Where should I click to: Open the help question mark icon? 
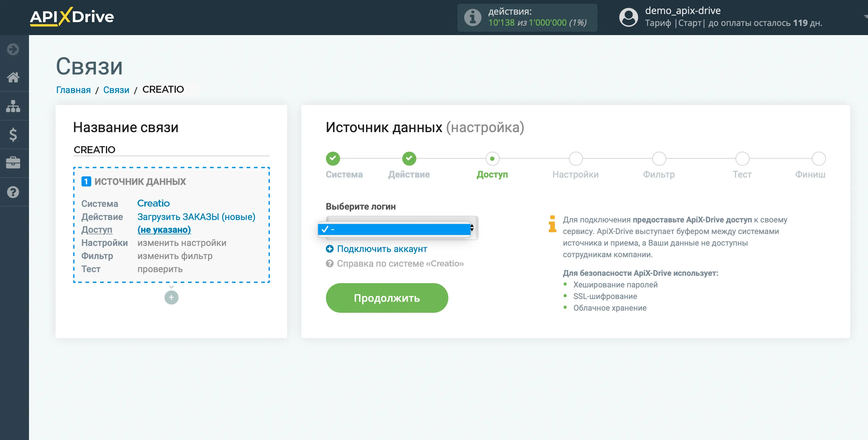13,192
